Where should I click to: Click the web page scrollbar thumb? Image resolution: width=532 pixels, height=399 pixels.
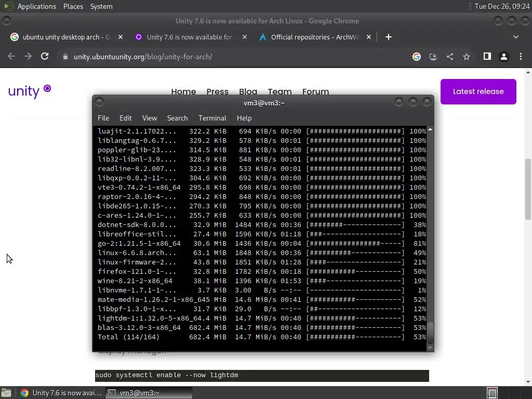(x=528, y=189)
